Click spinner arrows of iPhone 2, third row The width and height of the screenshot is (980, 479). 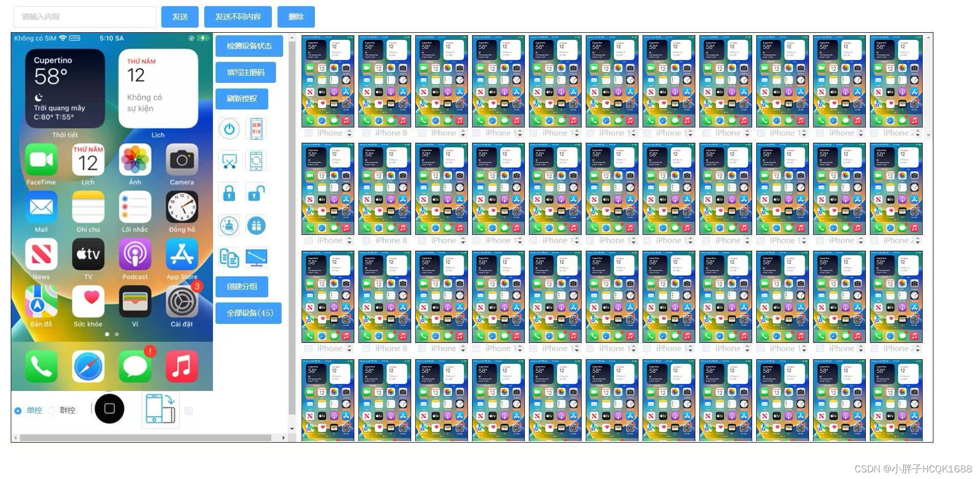pos(918,349)
